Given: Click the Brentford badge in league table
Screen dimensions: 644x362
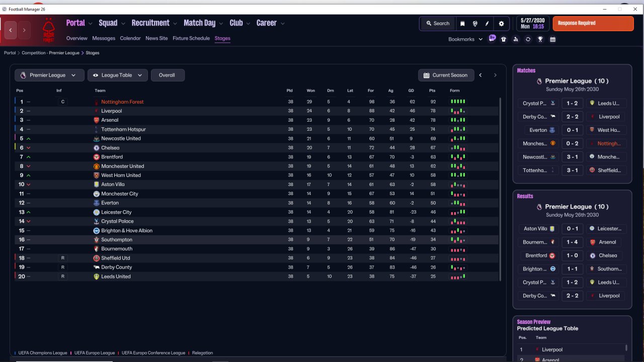Looking at the screenshot, I should click(97, 157).
